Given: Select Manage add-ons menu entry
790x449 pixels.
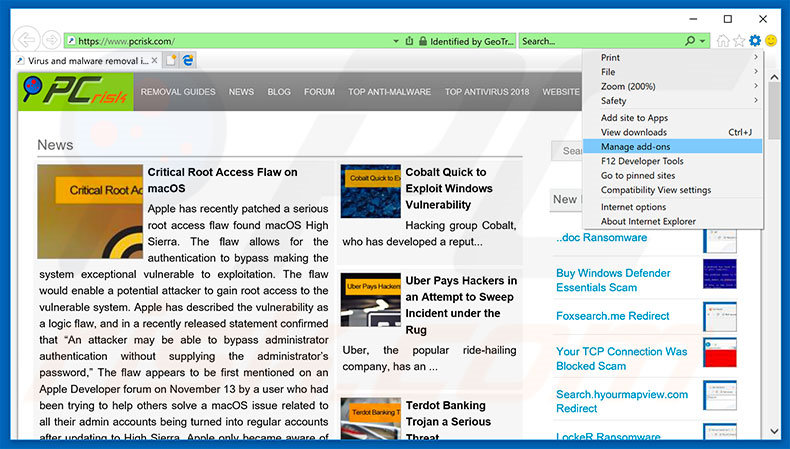Looking at the screenshot, I should [x=673, y=147].
